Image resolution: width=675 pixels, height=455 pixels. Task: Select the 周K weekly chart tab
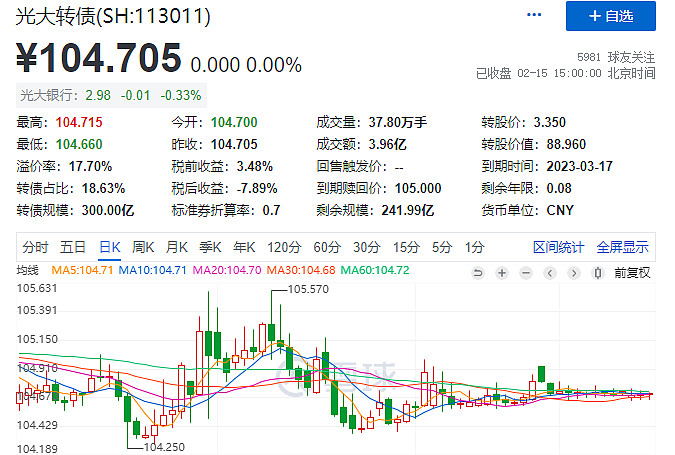pos(143,247)
